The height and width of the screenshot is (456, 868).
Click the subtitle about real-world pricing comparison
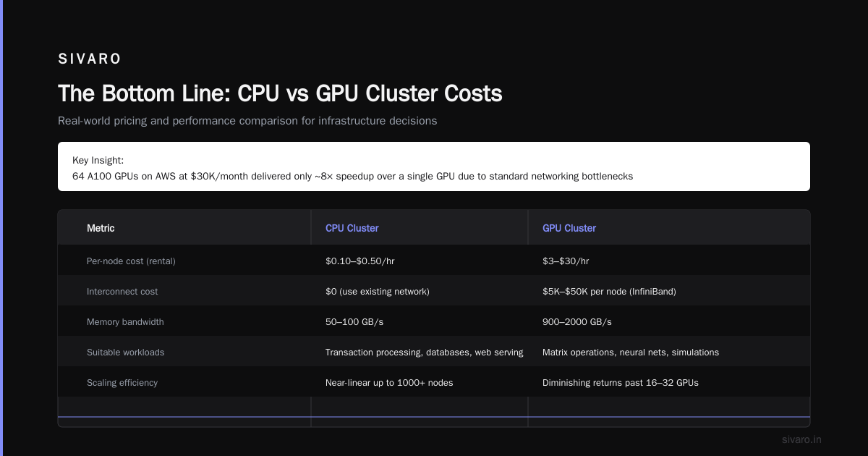tap(247, 121)
